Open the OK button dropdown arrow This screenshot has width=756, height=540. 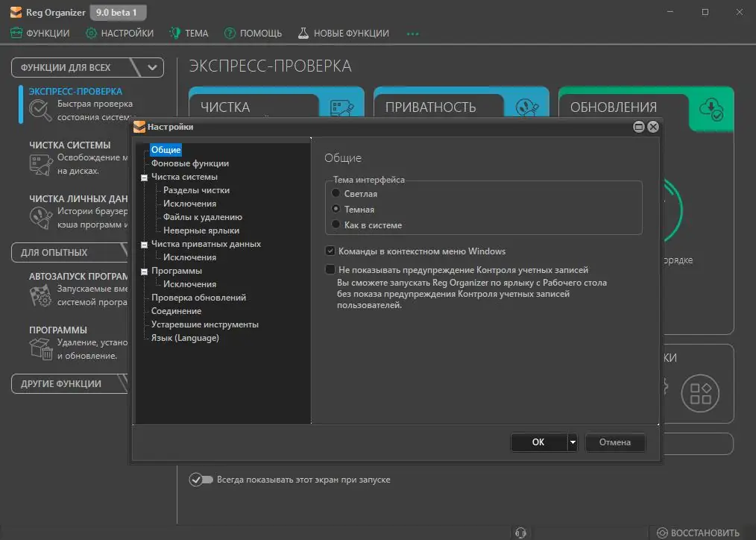point(573,442)
